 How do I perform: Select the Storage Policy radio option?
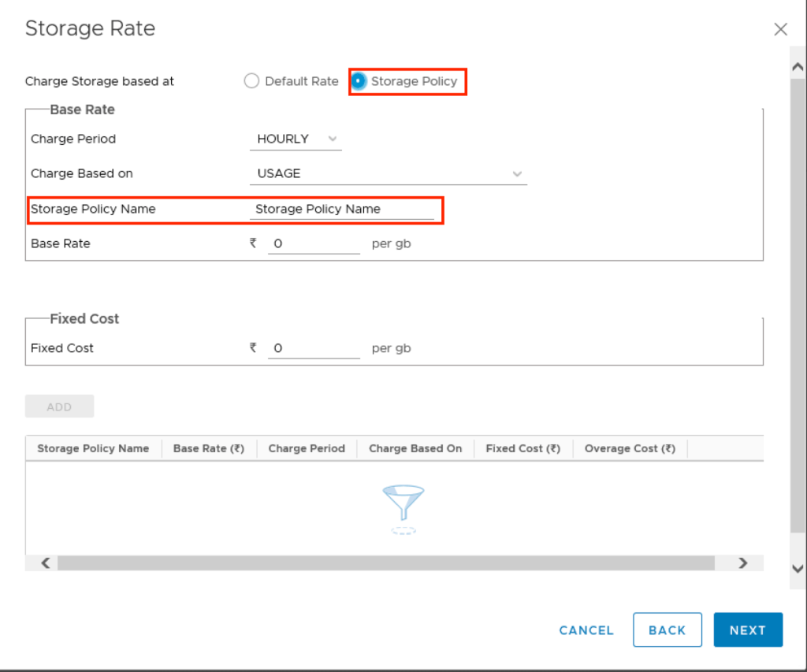359,81
